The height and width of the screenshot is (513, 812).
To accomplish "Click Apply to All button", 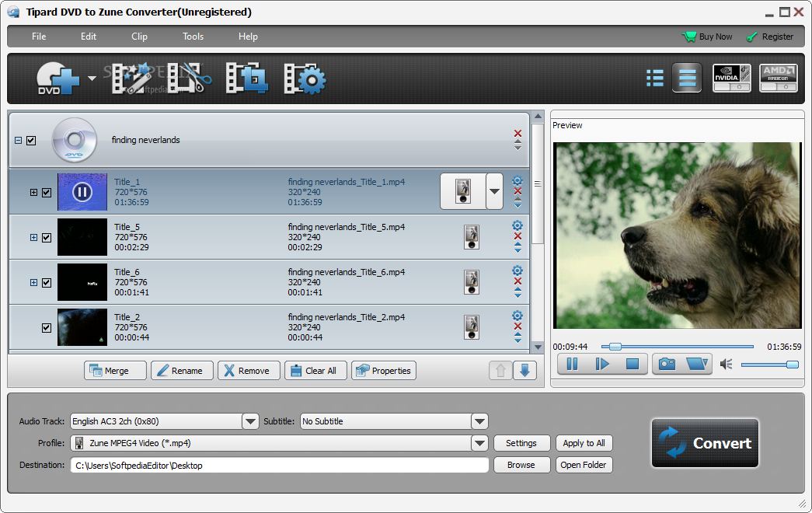I will click(584, 443).
